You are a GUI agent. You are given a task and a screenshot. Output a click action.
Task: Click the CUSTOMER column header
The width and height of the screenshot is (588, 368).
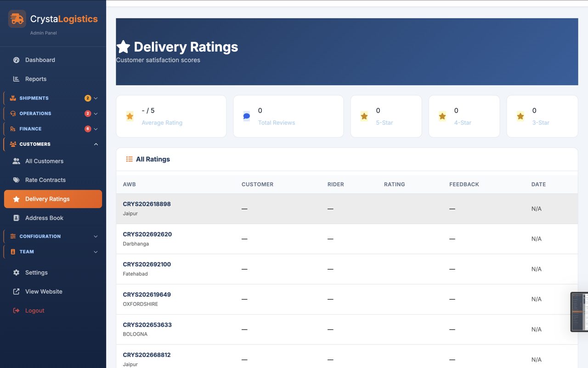coord(257,184)
